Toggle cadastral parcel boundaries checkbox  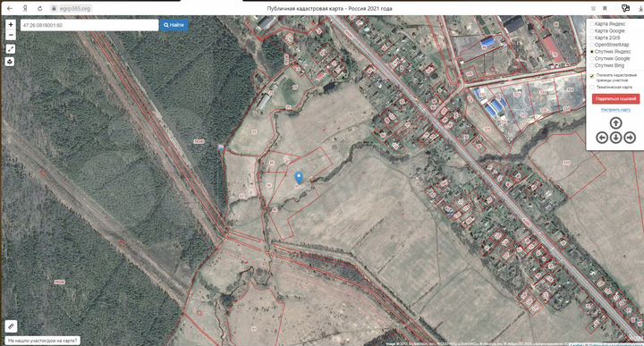pyautogui.click(x=592, y=76)
